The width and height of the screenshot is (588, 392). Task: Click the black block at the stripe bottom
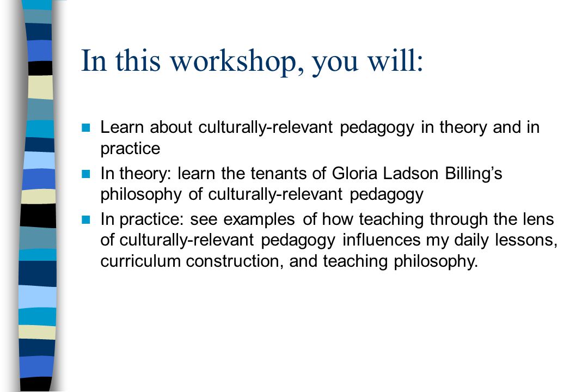(x=35, y=384)
